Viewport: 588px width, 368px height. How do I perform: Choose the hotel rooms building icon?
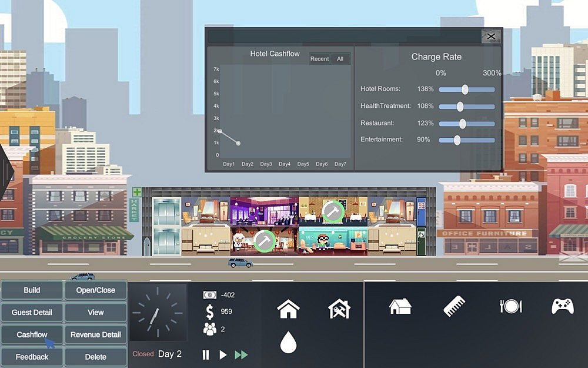point(400,306)
